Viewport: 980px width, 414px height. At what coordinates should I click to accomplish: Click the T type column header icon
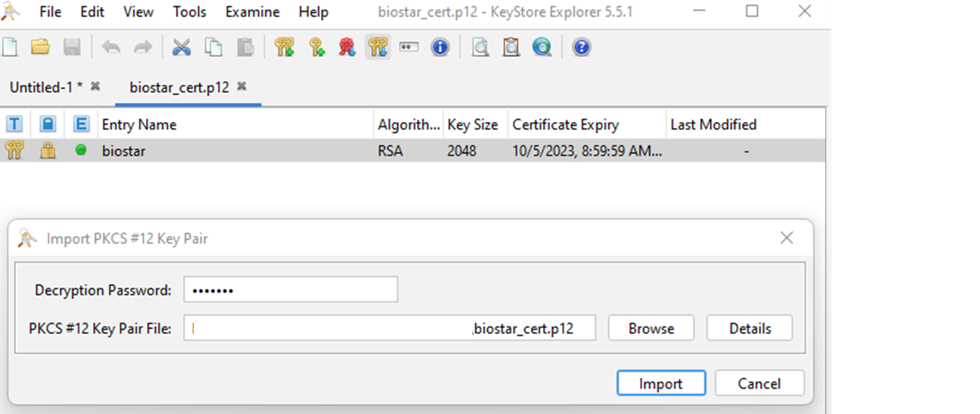[x=14, y=124]
